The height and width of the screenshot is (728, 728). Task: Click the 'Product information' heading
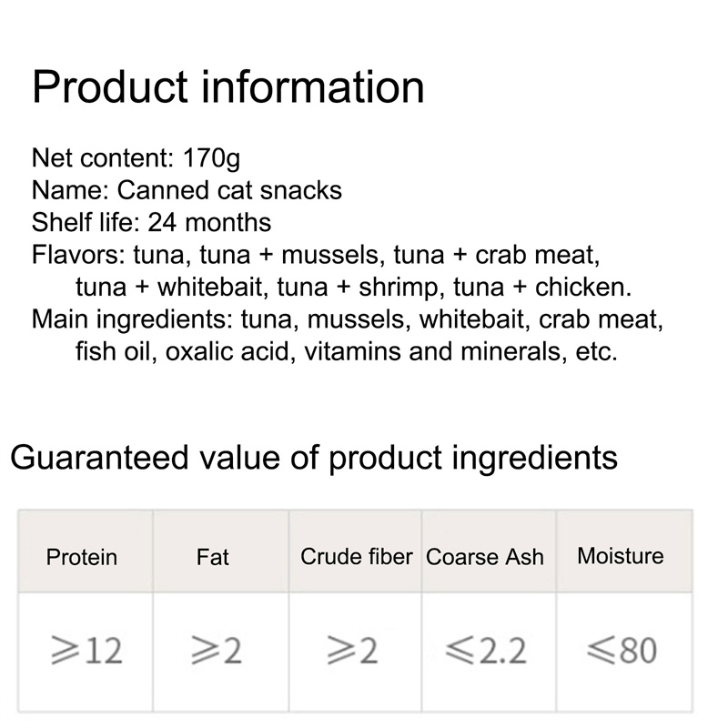227,87
